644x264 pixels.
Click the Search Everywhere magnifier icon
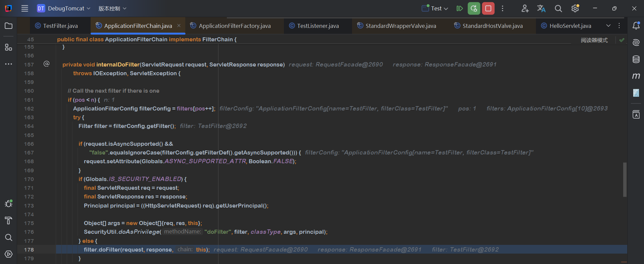click(558, 8)
